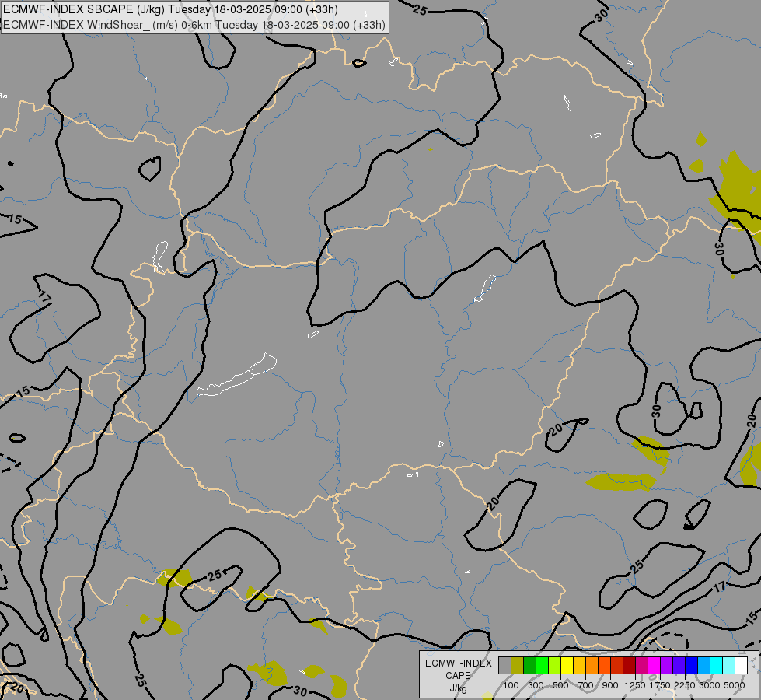This screenshot has width=761, height=700.
Task: Click the legend label '700'
Action: [x=585, y=685]
